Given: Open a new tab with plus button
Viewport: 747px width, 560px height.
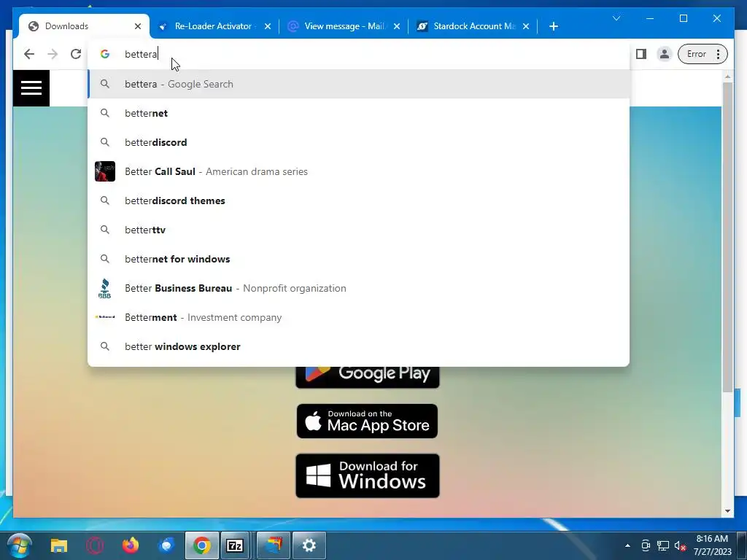Looking at the screenshot, I should [554, 26].
